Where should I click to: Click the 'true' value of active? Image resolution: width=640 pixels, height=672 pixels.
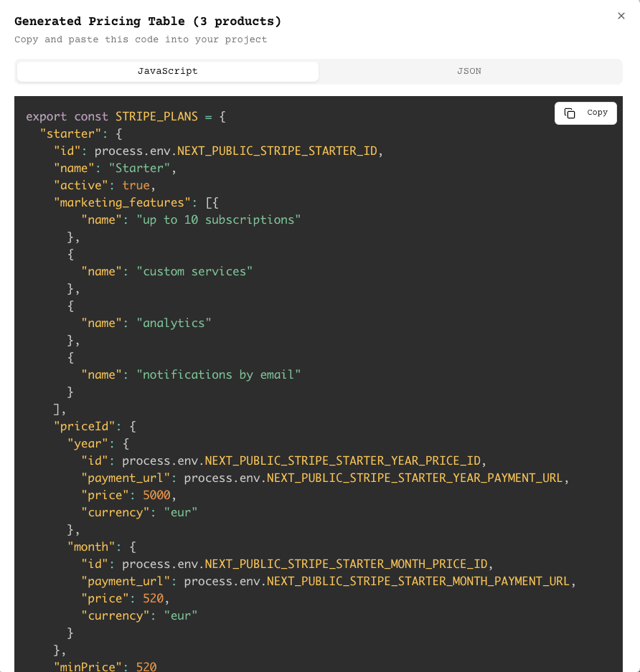[136, 185]
